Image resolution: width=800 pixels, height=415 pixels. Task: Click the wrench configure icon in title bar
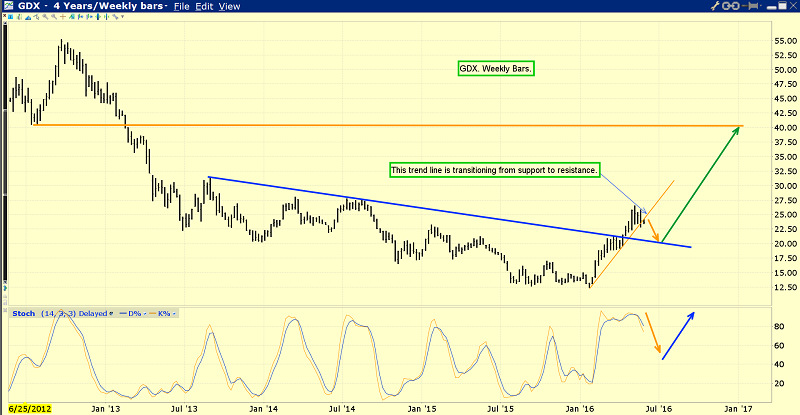(x=715, y=6)
